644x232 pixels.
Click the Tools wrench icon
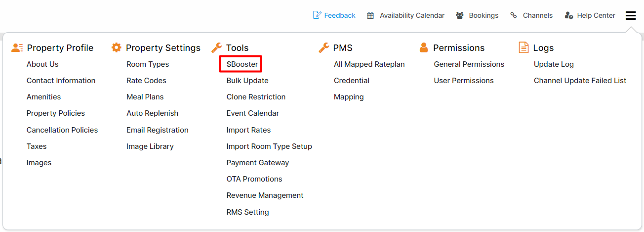pyautogui.click(x=217, y=47)
